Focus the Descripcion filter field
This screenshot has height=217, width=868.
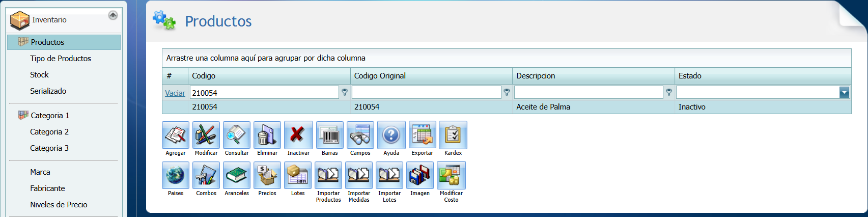(x=589, y=92)
